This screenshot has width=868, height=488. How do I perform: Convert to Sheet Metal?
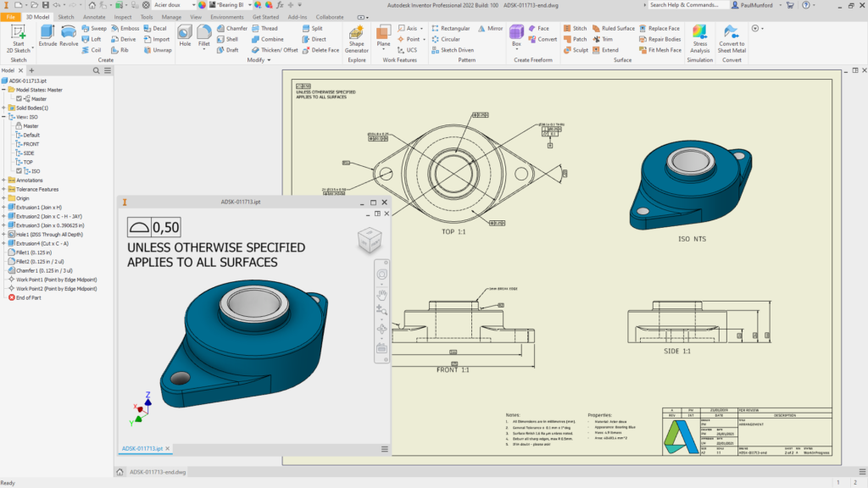[732, 39]
